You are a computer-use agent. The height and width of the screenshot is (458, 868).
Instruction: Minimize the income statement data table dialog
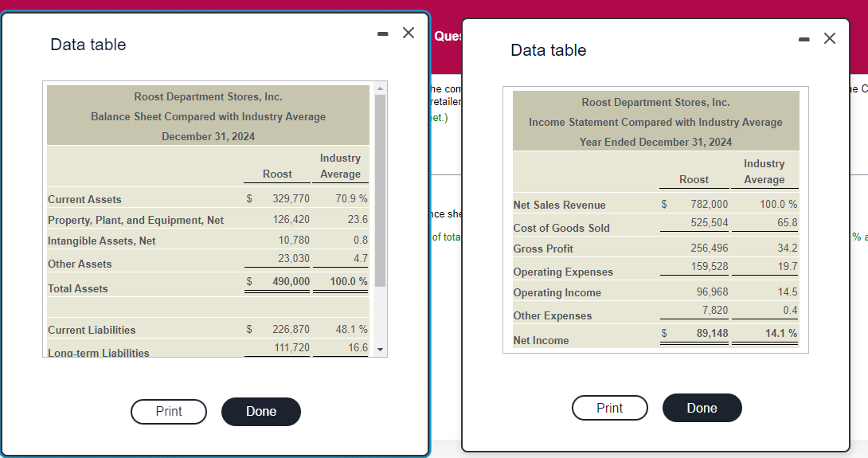[x=804, y=39]
